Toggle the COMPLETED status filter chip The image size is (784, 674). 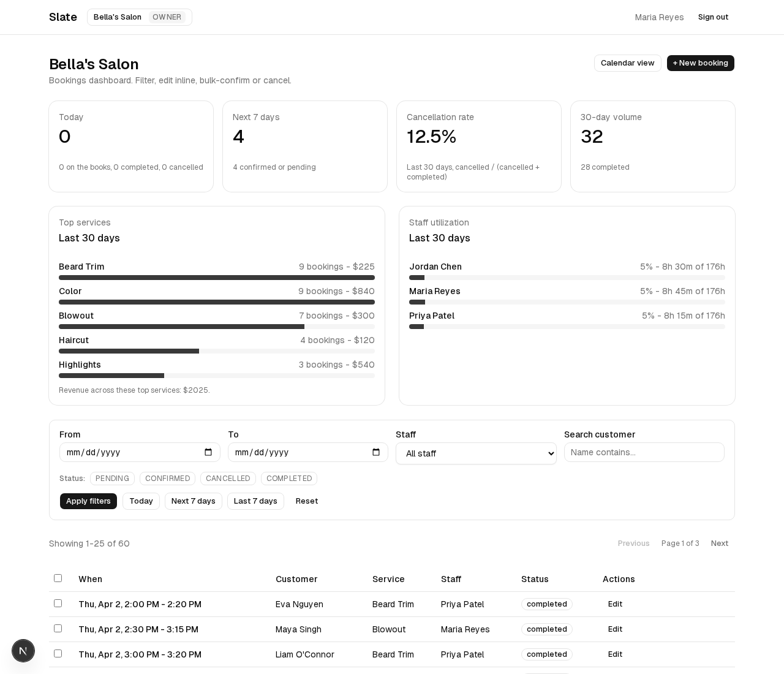tap(289, 479)
